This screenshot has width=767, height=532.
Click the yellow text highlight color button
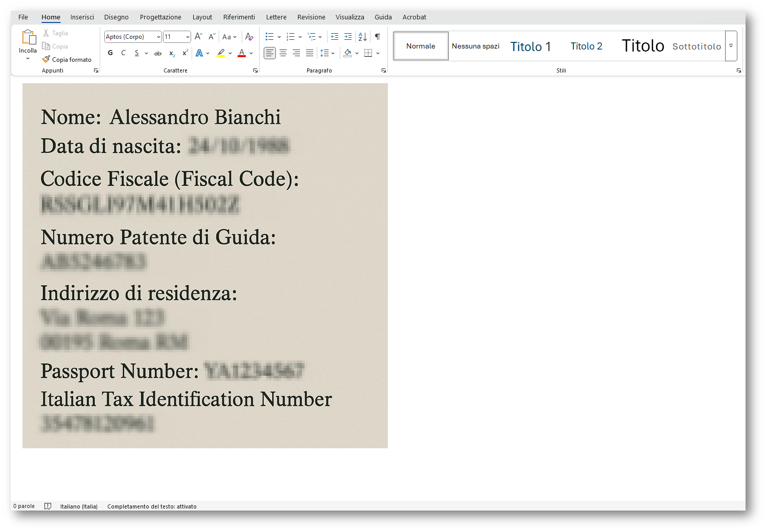[x=221, y=53]
